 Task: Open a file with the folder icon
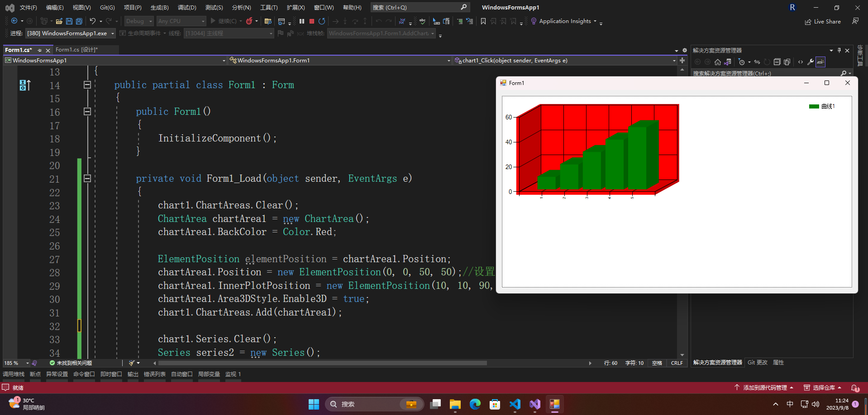click(59, 21)
